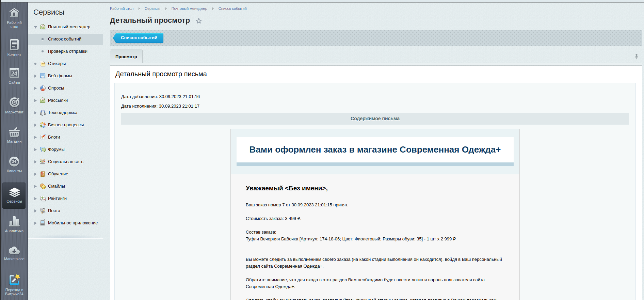Open Проверка отправки in the sidebar menu
Image resolution: width=644 pixels, height=300 pixels.
tap(67, 51)
